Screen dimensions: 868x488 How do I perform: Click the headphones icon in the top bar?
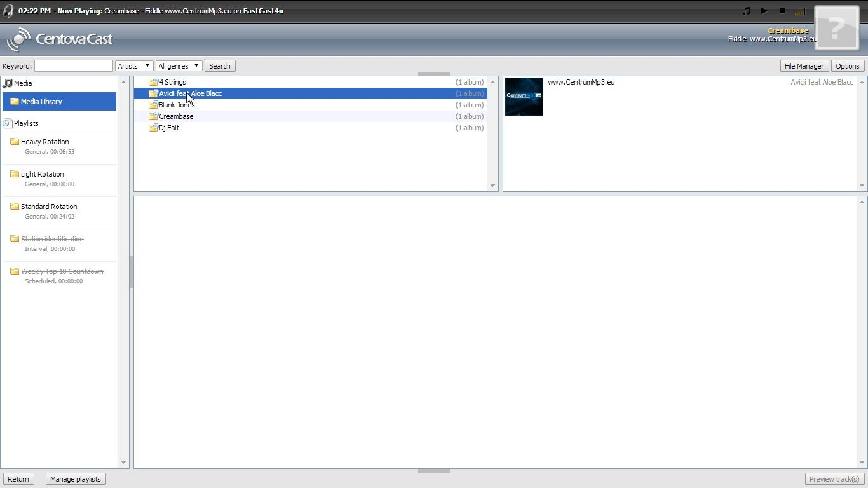tap(8, 11)
